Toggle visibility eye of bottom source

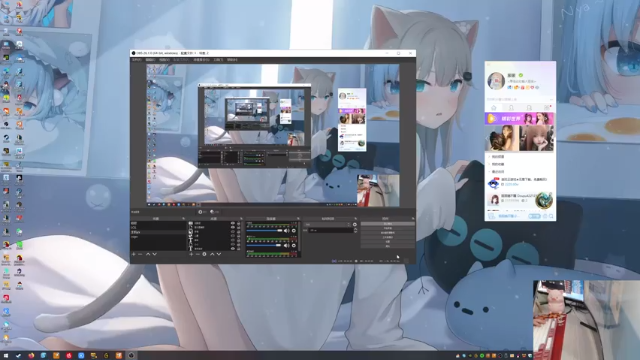point(233,249)
